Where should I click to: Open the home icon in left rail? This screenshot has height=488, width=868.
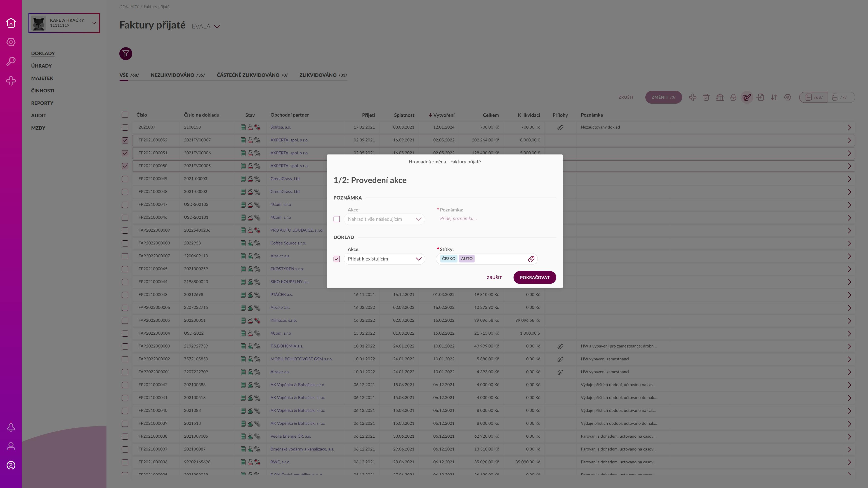pyautogui.click(x=11, y=23)
